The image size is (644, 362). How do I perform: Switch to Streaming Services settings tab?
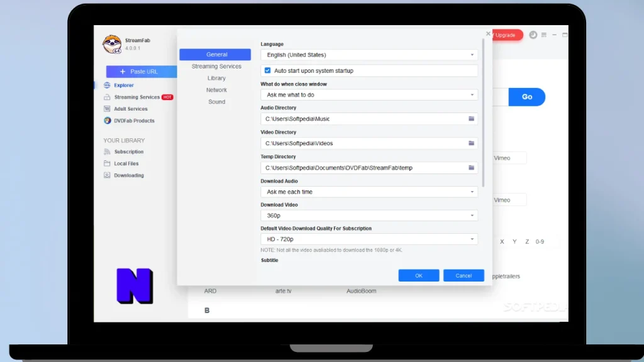[216, 66]
